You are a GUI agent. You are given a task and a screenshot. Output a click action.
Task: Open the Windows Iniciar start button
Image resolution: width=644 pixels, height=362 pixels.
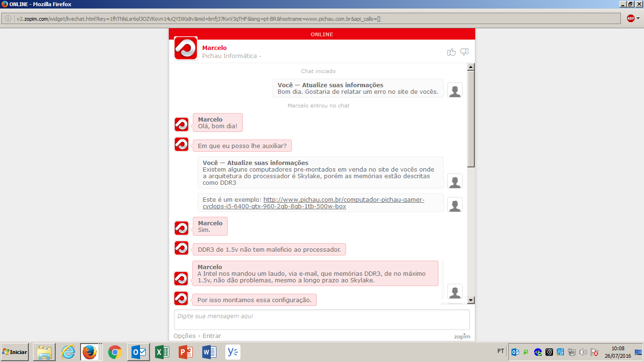coord(15,352)
